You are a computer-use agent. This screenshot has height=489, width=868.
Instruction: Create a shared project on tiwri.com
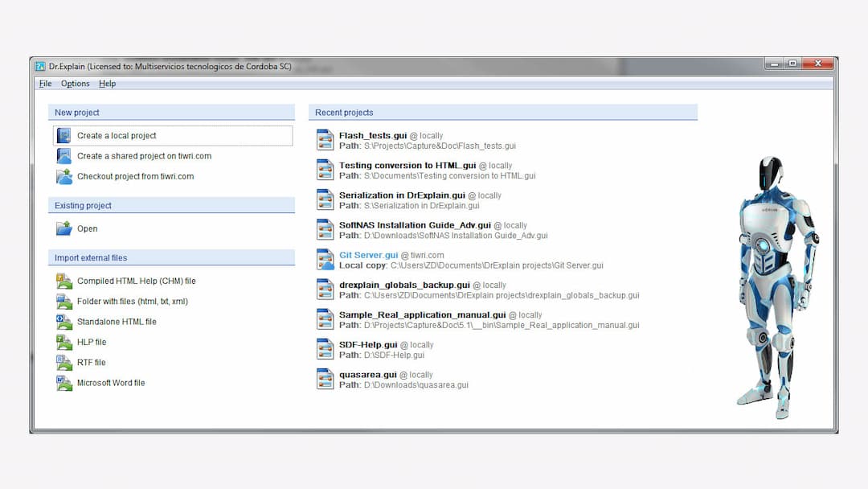[x=144, y=156]
